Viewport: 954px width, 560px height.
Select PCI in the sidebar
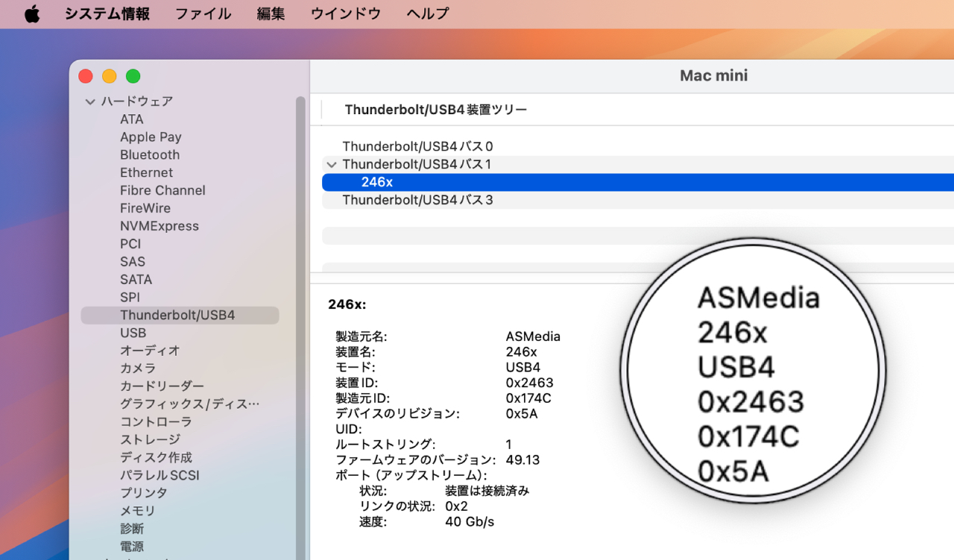[x=130, y=244]
